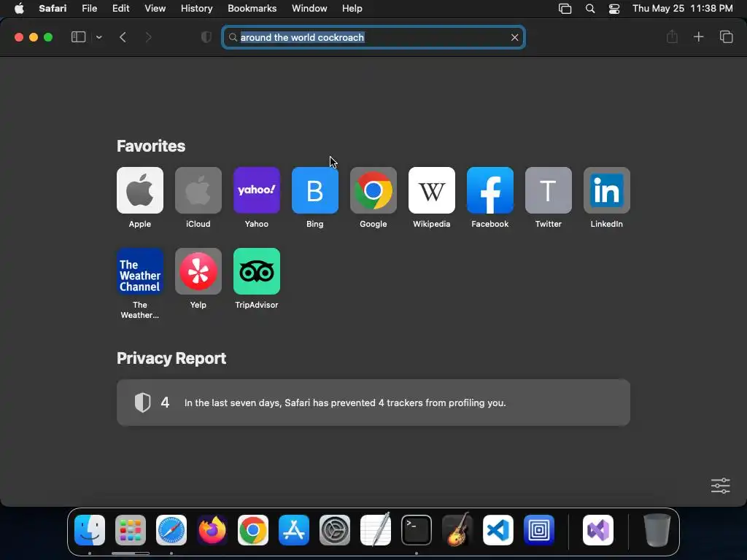Open Wikipedia from Favorites
747x560 pixels.
pyautogui.click(x=432, y=190)
